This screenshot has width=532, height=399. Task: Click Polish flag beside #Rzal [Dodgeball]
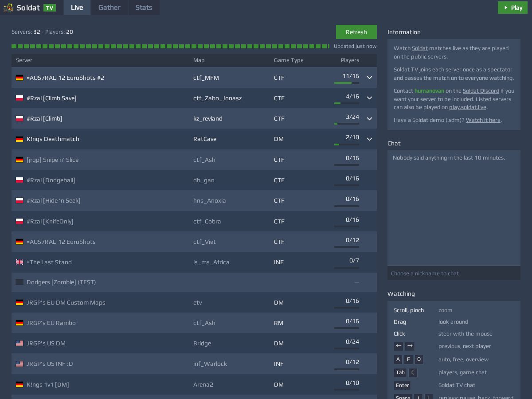(x=20, y=180)
